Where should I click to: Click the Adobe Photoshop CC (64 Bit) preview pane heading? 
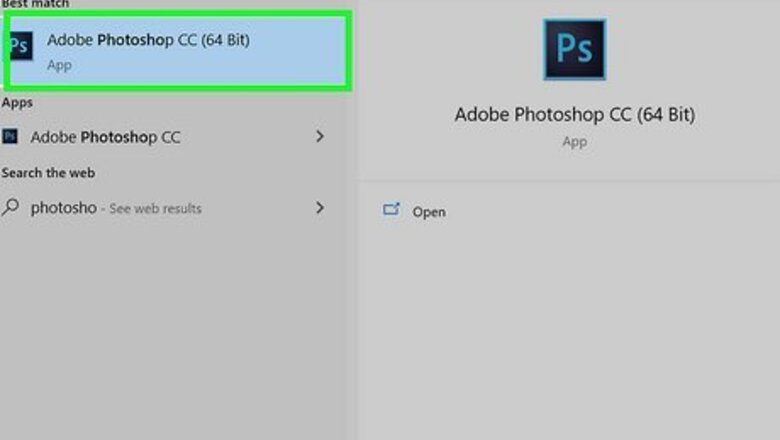[574, 114]
